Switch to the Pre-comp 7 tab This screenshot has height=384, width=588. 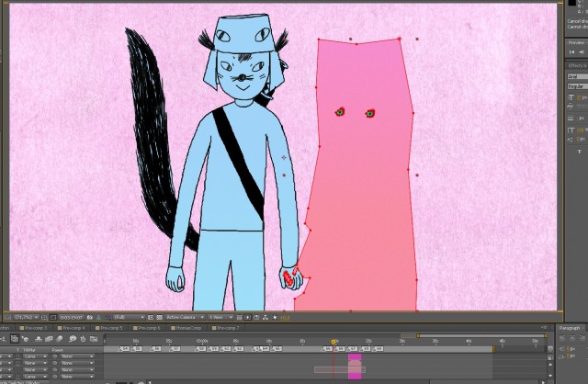(x=225, y=327)
